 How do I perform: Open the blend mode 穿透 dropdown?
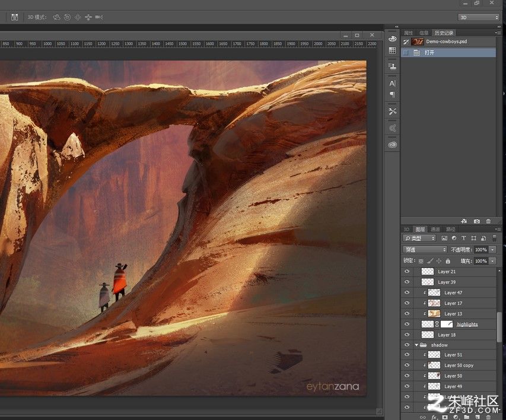pyautogui.click(x=425, y=250)
